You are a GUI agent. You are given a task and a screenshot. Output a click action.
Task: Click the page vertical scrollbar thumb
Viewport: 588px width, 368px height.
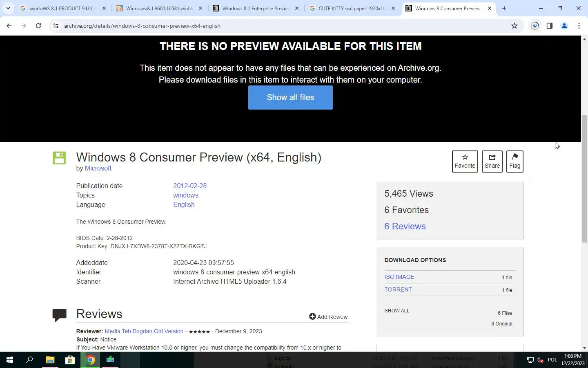pyautogui.click(x=584, y=179)
